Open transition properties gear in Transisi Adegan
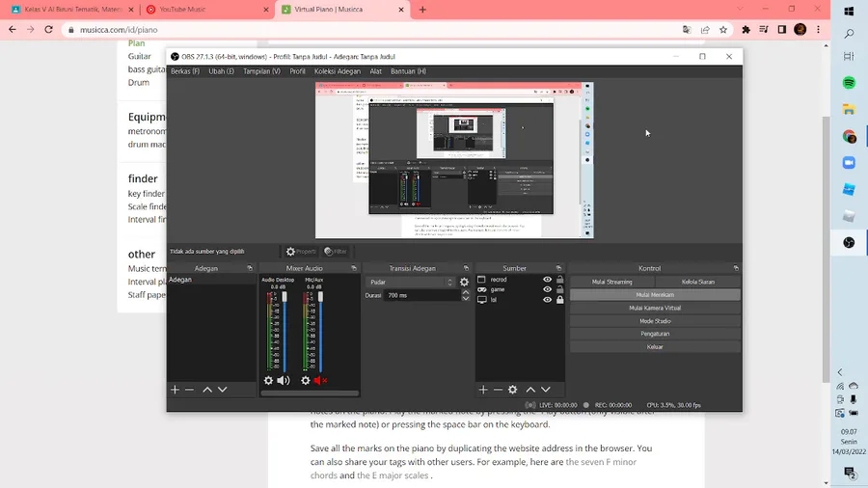 point(464,283)
